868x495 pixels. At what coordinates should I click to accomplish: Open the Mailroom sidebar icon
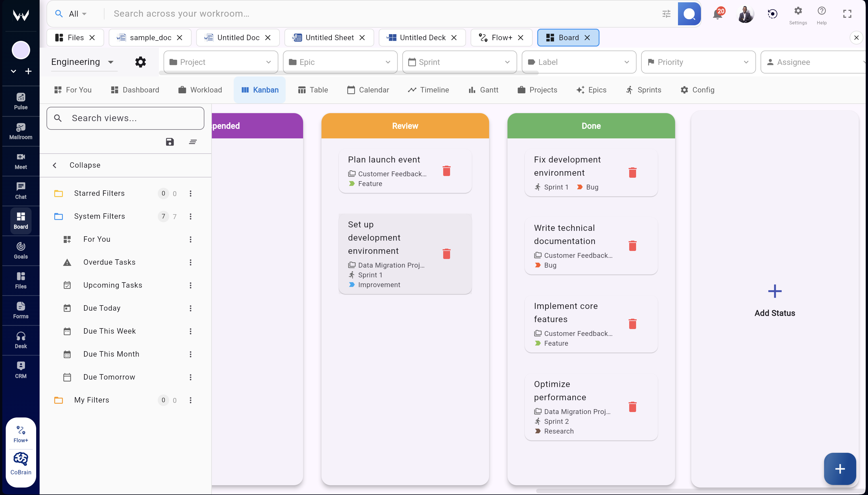pos(20,131)
